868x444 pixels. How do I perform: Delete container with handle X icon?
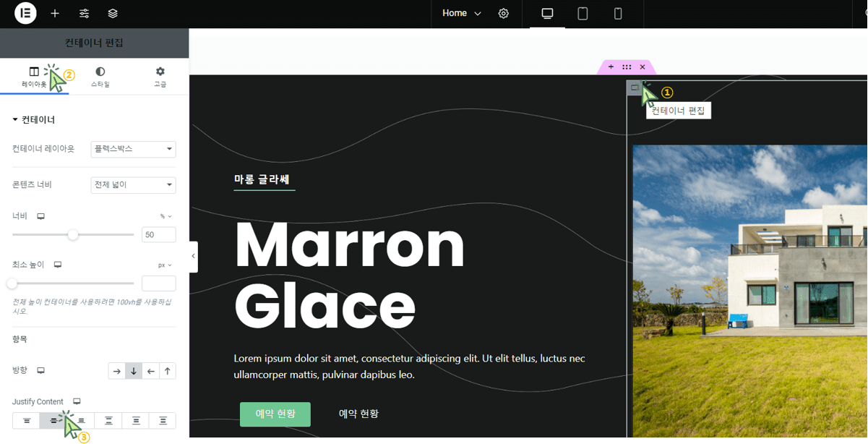pos(643,67)
